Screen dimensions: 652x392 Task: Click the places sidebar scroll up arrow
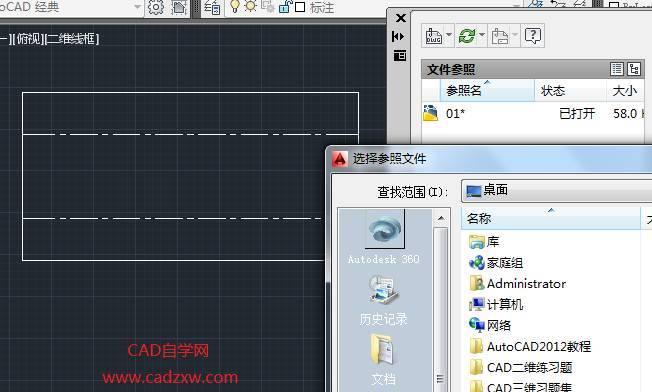(x=441, y=218)
